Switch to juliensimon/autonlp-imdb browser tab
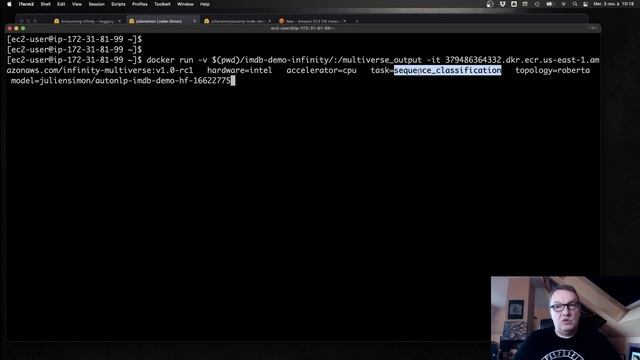Screen dimensions: 640x360 [238, 21]
